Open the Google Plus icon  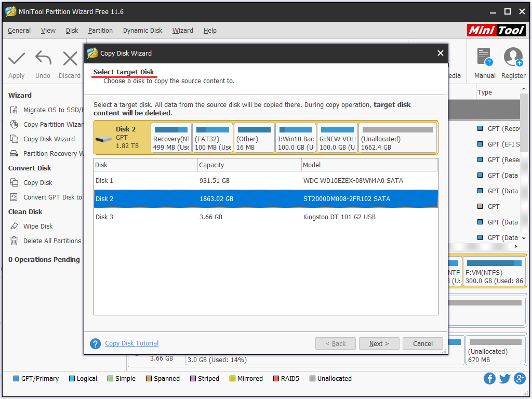[520, 378]
